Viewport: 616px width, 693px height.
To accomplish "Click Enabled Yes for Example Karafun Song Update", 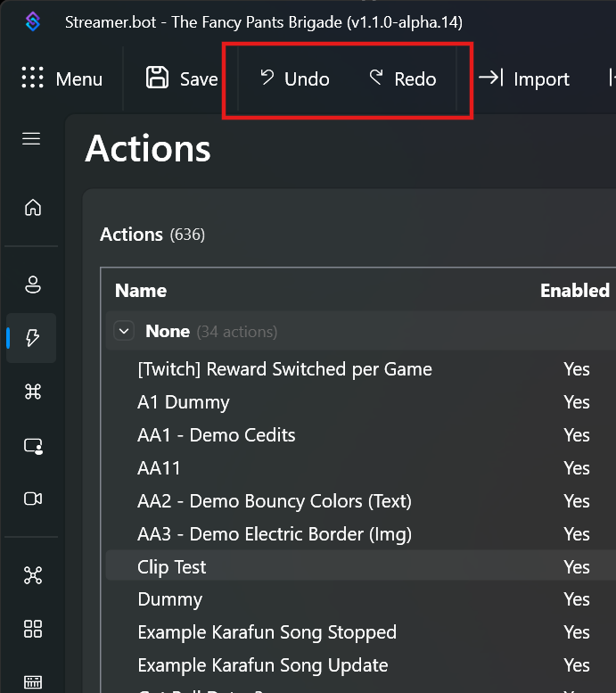I will point(576,665).
